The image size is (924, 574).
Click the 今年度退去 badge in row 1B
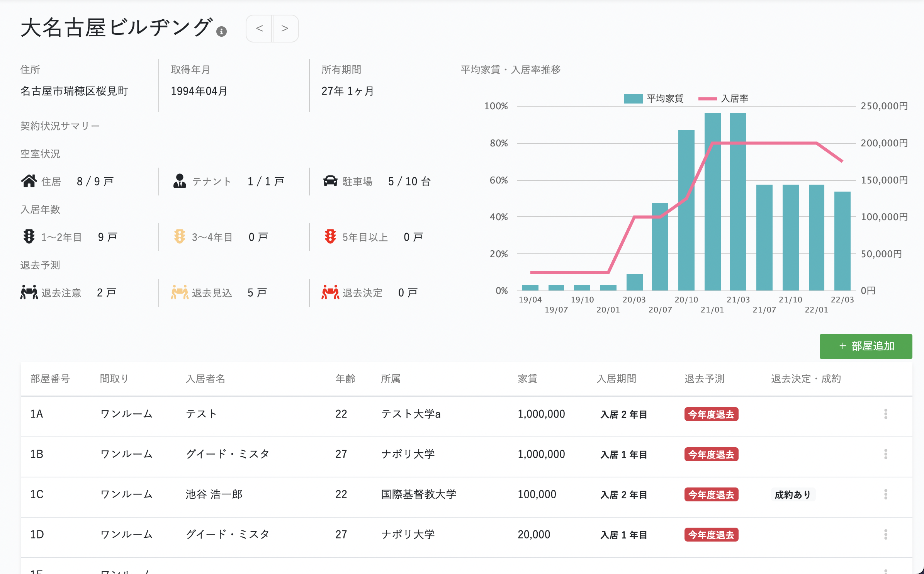[711, 454]
